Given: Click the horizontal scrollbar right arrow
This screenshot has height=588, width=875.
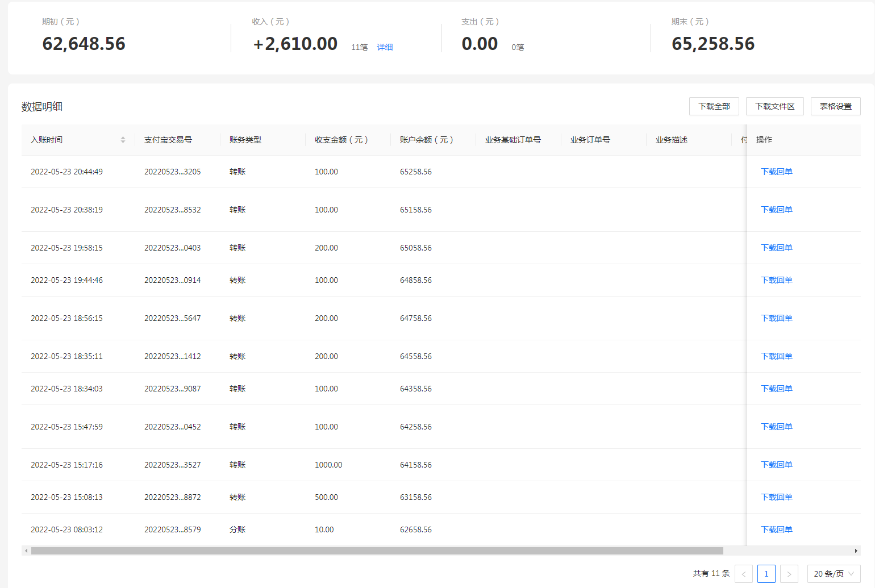Looking at the screenshot, I should 856,551.
